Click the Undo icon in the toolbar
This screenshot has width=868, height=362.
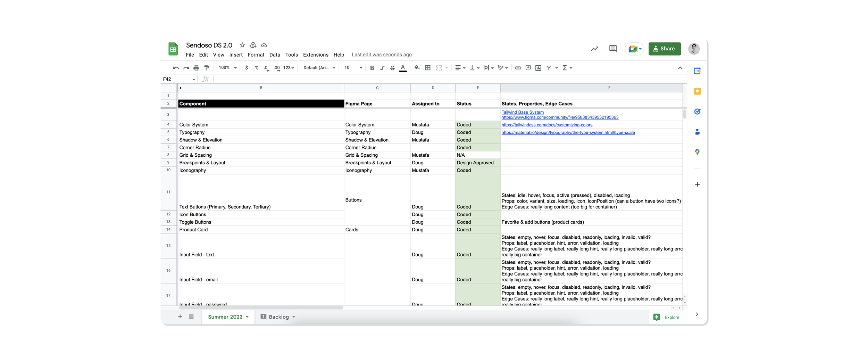point(176,68)
